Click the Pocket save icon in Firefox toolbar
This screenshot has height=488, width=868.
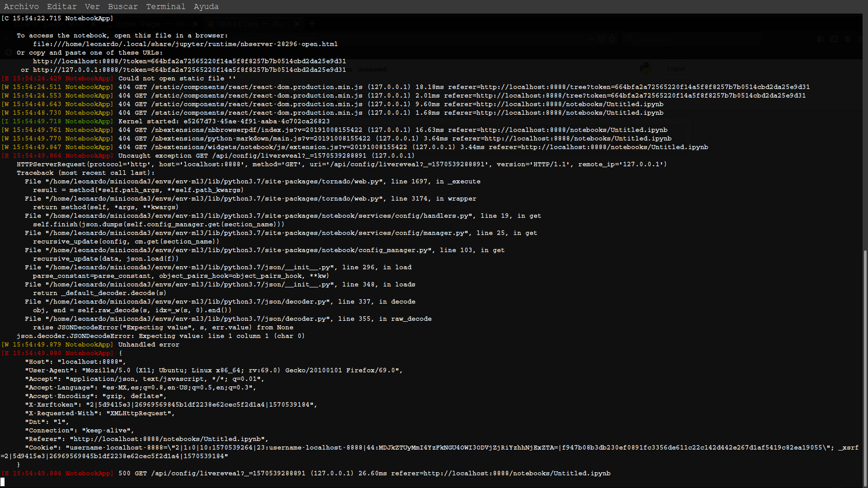601,39
